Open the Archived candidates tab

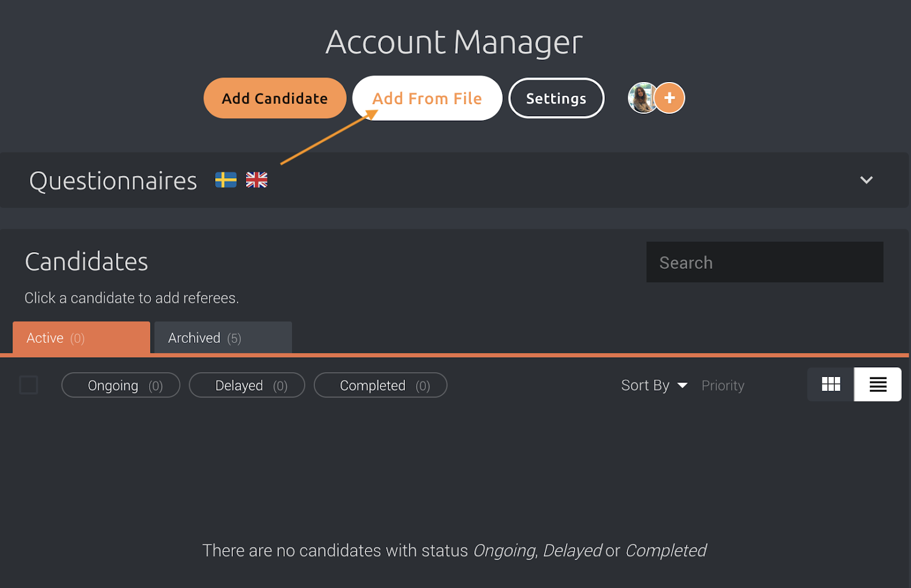[223, 338]
